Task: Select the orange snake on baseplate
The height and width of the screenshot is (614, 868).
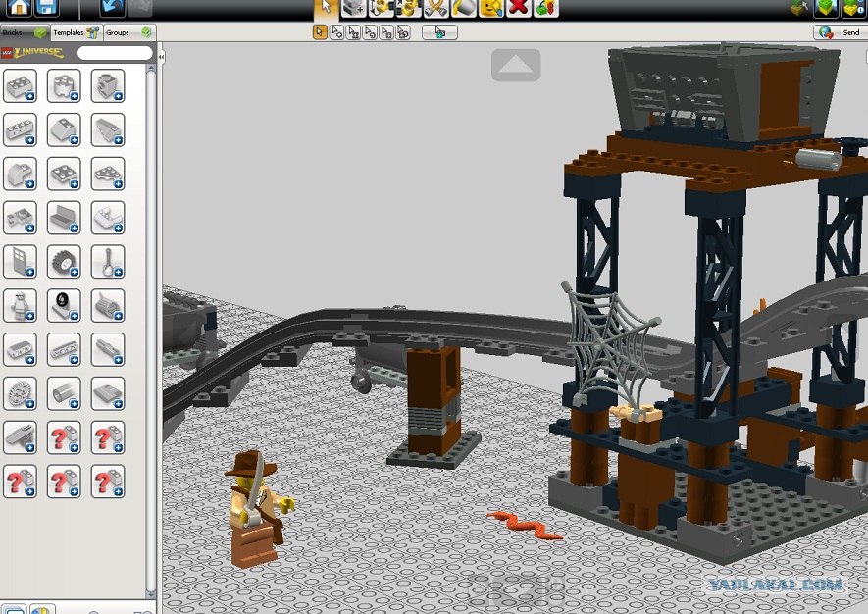Action: (x=525, y=526)
